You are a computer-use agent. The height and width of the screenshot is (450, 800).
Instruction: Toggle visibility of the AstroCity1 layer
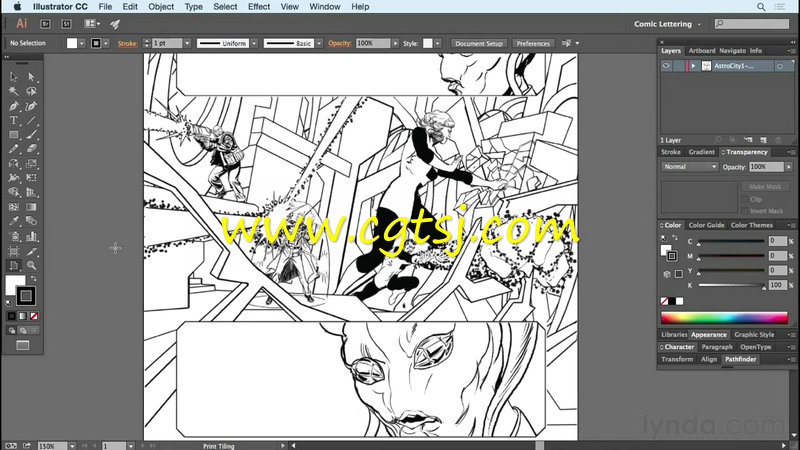pos(666,66)
